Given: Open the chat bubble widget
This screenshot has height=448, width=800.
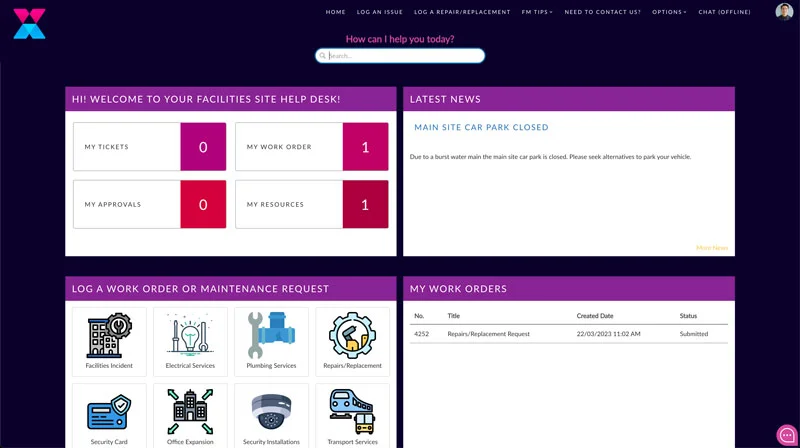Looking at the screenshot, I should point(787,435).
